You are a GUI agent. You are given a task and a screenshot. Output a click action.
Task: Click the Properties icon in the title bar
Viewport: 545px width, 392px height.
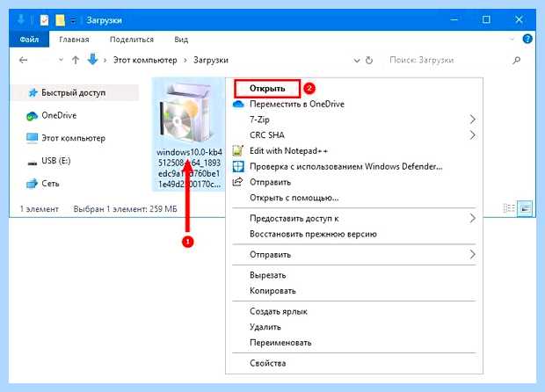pos(44,20)
